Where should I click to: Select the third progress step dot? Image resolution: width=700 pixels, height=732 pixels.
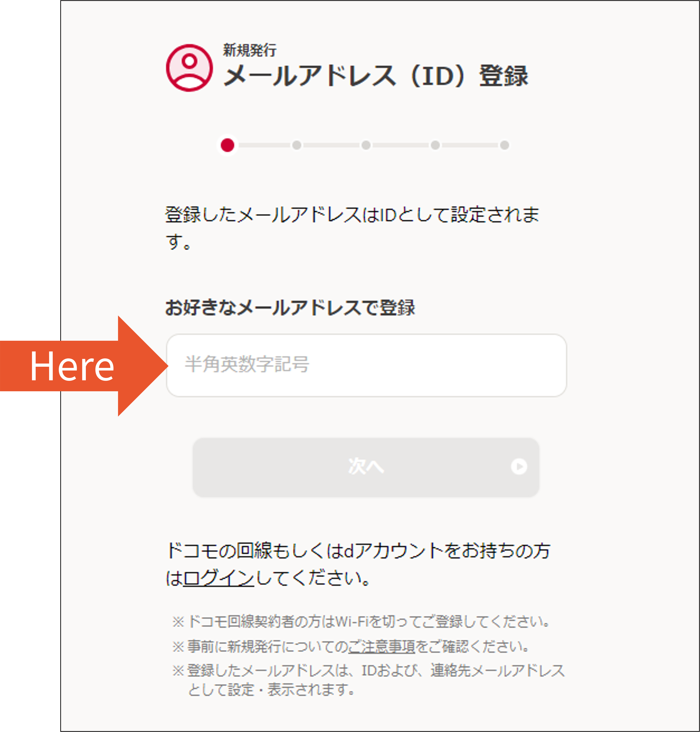[366, 145]
